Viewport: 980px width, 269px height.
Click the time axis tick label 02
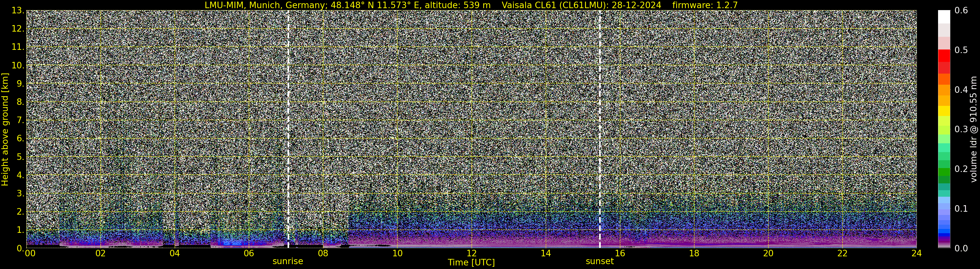tap(101, 254)
